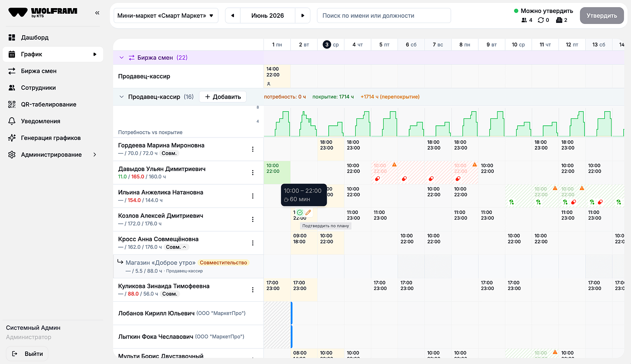Click the swap-arrows icon beside Биржа смен (22)
The width and height of the screenshot is (631, 364).
132,58
